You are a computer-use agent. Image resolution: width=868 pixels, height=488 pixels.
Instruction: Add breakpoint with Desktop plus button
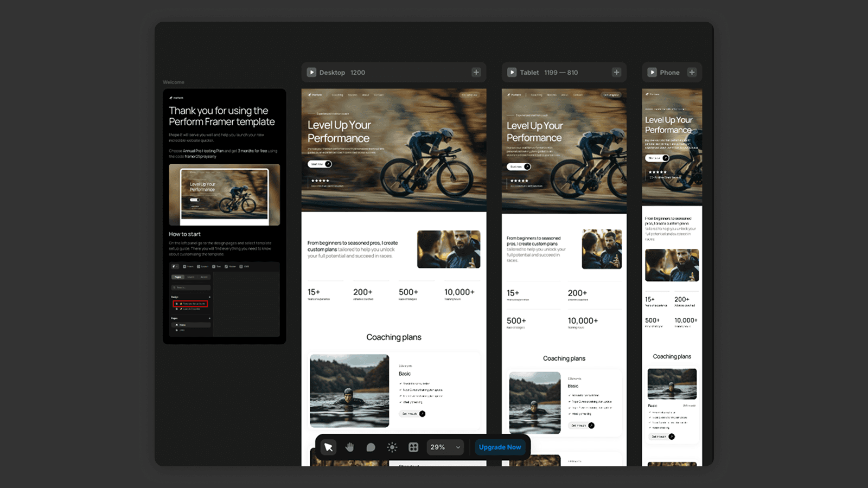[476, 72]
